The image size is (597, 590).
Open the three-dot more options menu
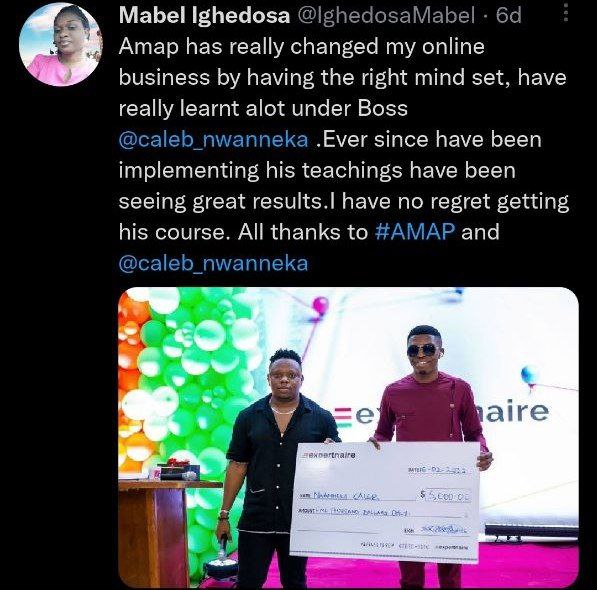[x=565, y=13]
